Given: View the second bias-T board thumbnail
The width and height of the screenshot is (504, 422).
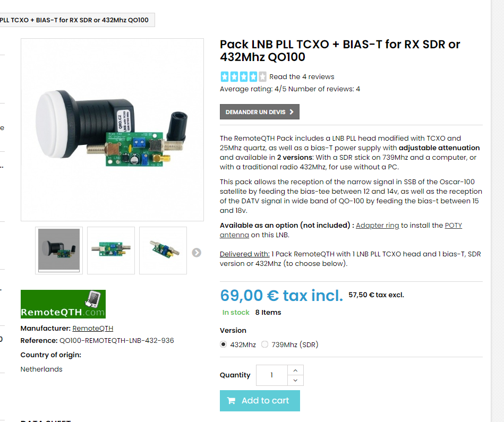Looking at the screenshot, I should coord(111,251).
